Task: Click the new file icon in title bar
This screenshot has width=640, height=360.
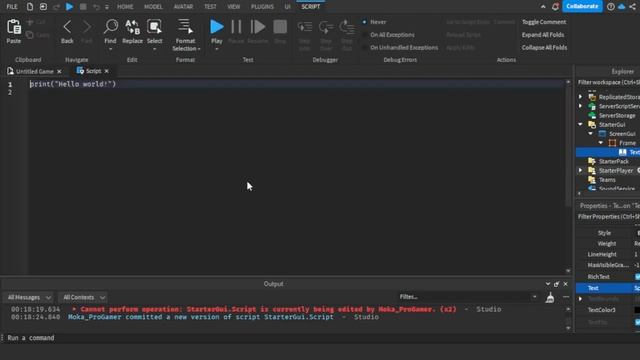Action: click(30, 7)
